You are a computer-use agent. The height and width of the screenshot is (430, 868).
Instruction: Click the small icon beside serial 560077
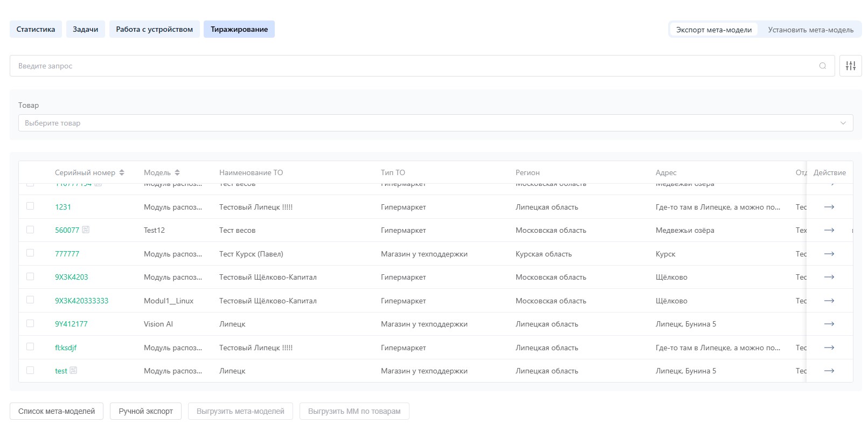pos(86,230)
